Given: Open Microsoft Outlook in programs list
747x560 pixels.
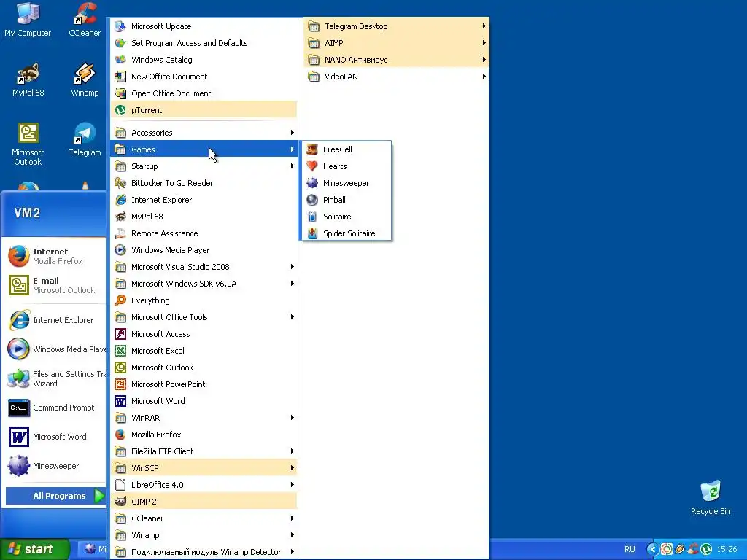Looking at the screenshot, I should (x=204, y=367).
